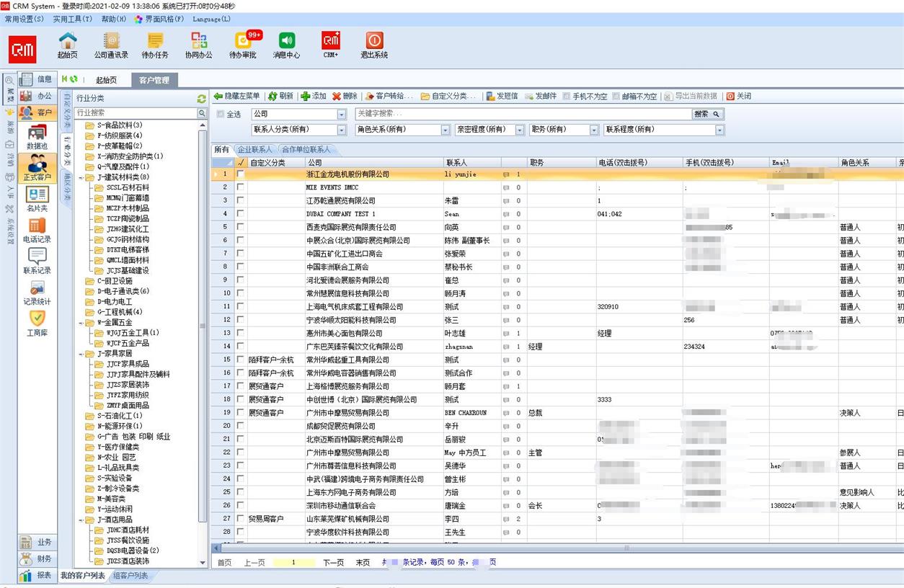Enable the 手机不为空 filter checkbox

click(567, 97)
